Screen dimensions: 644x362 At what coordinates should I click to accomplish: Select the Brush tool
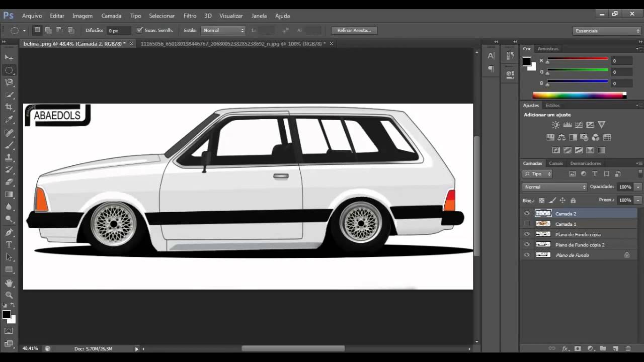(x=9, y=145)
